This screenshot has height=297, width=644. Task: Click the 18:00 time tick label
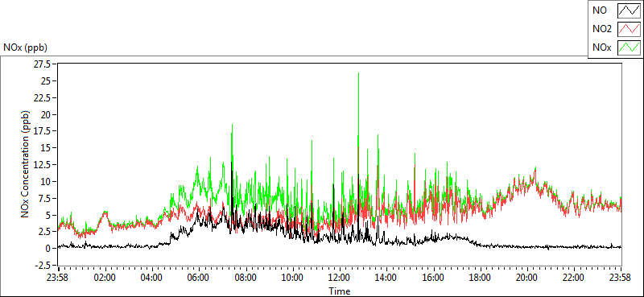click(x=480, y=277)
